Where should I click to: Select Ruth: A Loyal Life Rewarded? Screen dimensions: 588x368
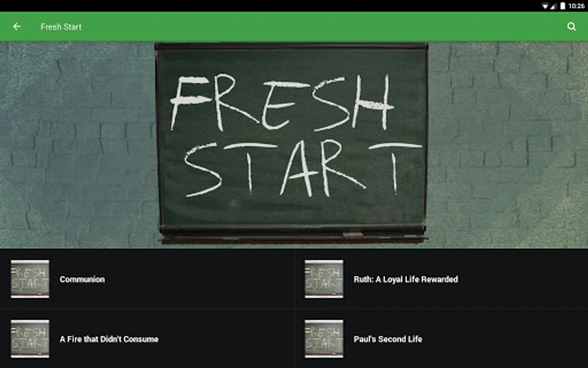point(441,279)
